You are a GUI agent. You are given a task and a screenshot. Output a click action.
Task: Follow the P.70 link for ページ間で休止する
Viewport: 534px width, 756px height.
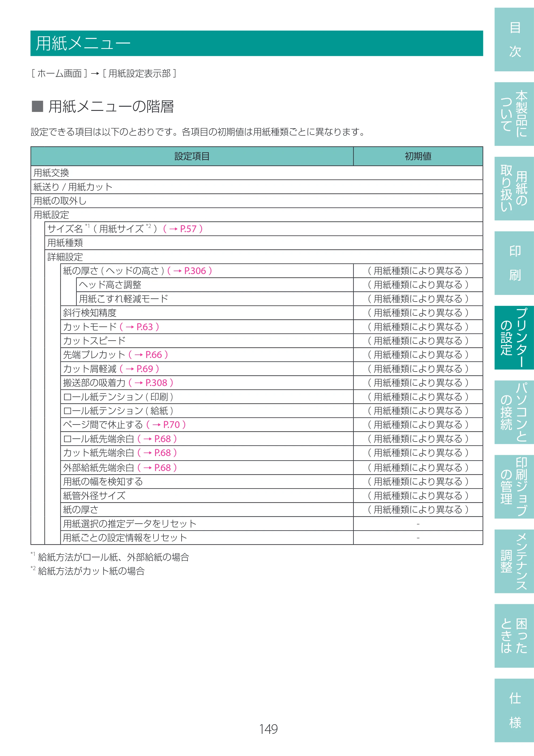pyautogui.click(x=166, y=425)
